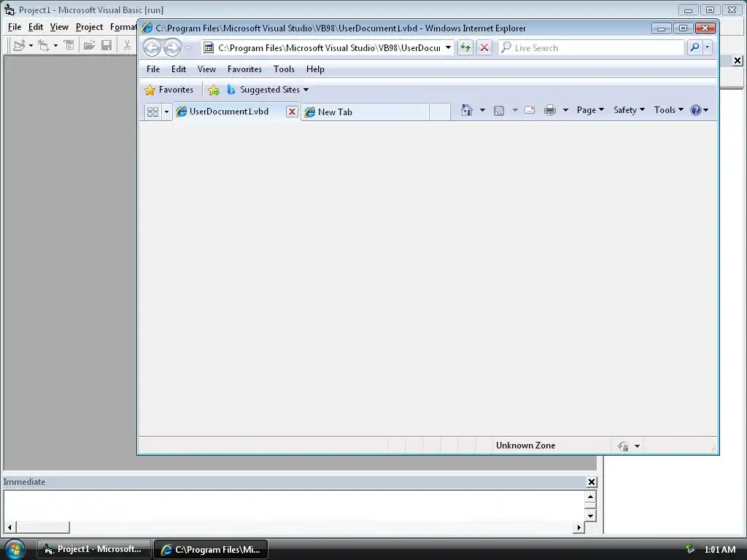747x560 pixels.
Task: Click Menu Editor toolbar icon in VB
Action: tap(69, 45)
